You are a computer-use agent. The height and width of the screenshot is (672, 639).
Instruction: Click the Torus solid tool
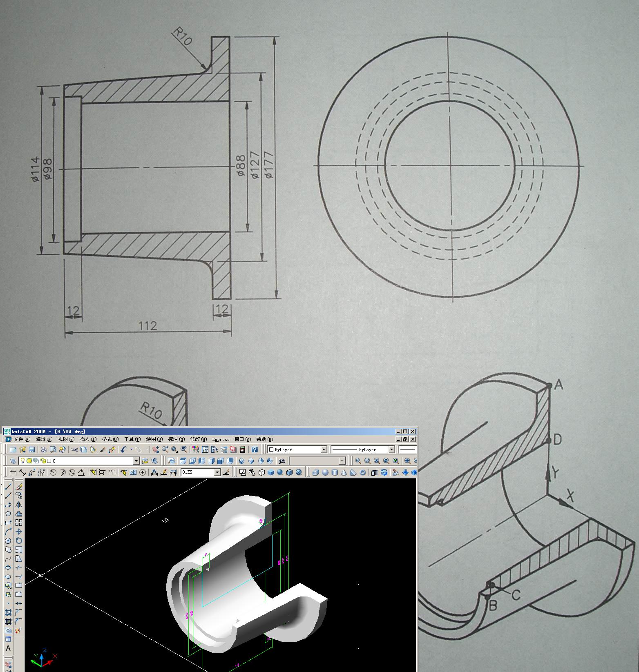point(362,472)
